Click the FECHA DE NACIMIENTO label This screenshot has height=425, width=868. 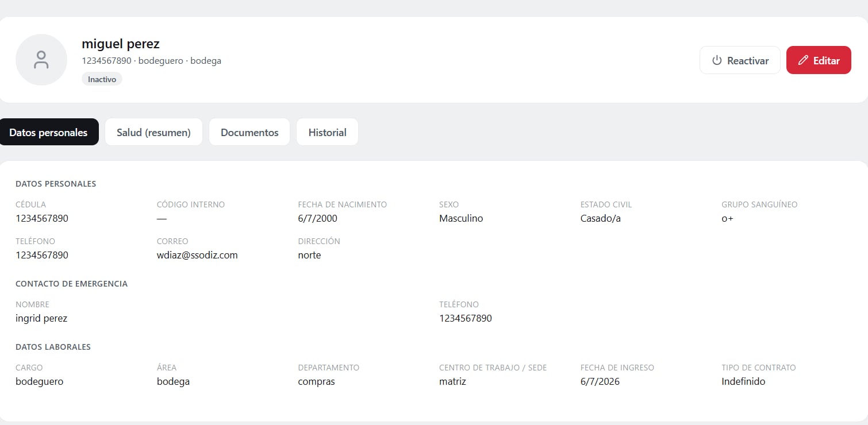coord(342,204)
